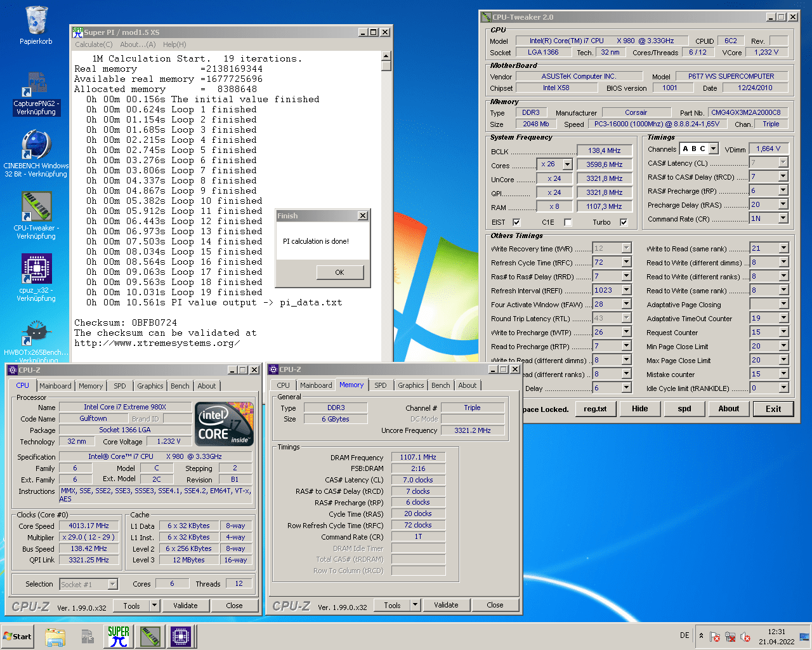812x650 pixels.
Task: Click the Exit button in CPU-Tweaker
Action: pos(773,409)
